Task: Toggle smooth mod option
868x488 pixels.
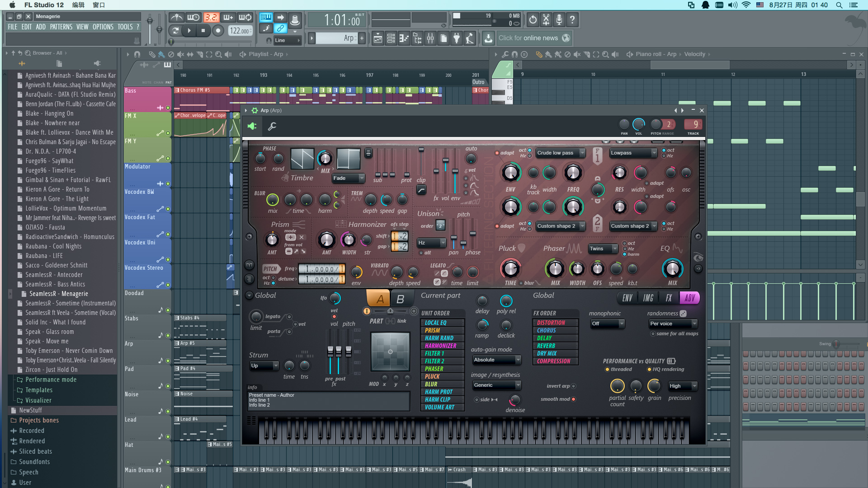Action: tap(573, 399)
